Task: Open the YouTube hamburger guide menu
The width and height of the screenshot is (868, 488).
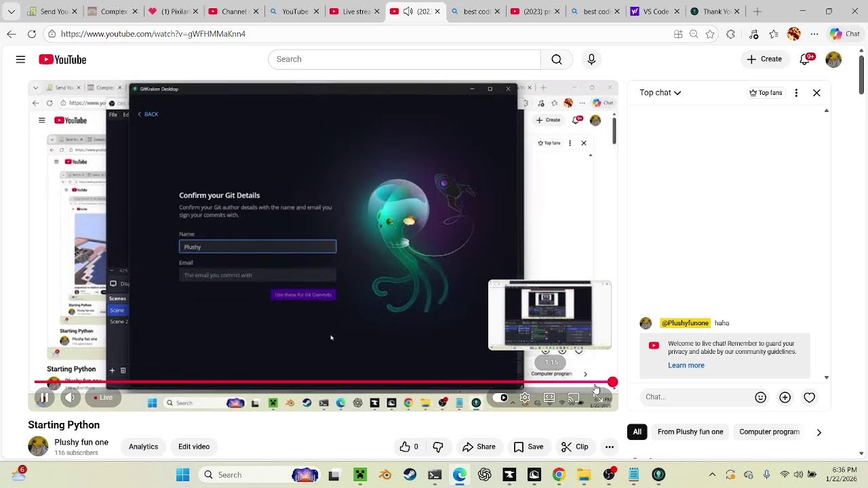Action: [20, 60]
